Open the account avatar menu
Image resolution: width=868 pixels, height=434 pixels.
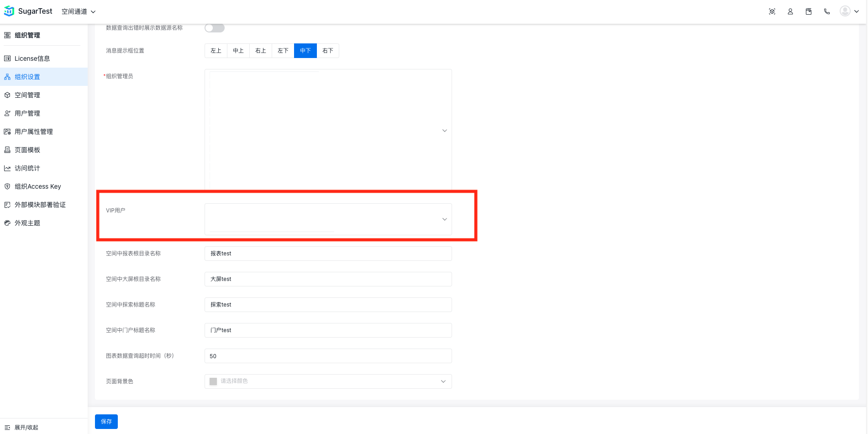click(x=845, y=11)
